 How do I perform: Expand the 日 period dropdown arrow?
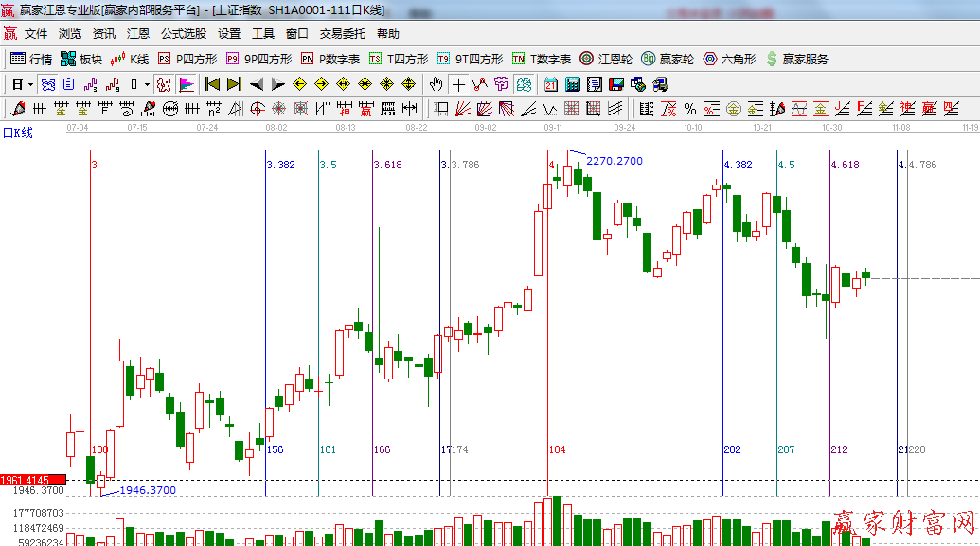point(30,84)
